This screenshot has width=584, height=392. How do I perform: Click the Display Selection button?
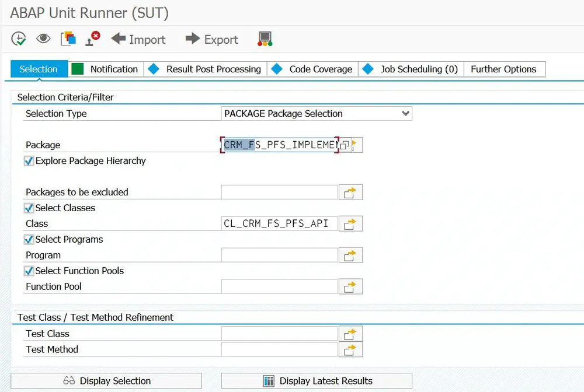click(x=106, y=381)
